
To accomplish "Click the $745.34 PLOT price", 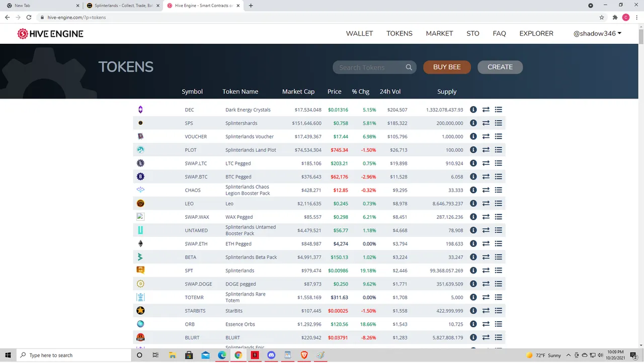I will (x=339, y=150).
